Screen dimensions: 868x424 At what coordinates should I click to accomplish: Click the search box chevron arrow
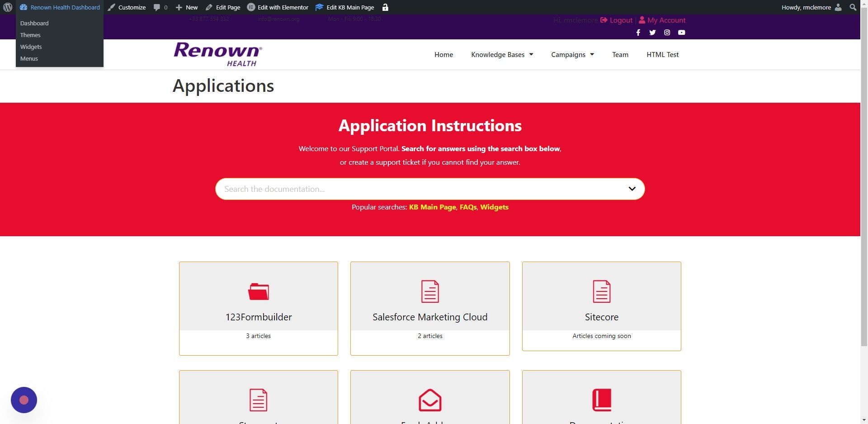pos(632,189)
